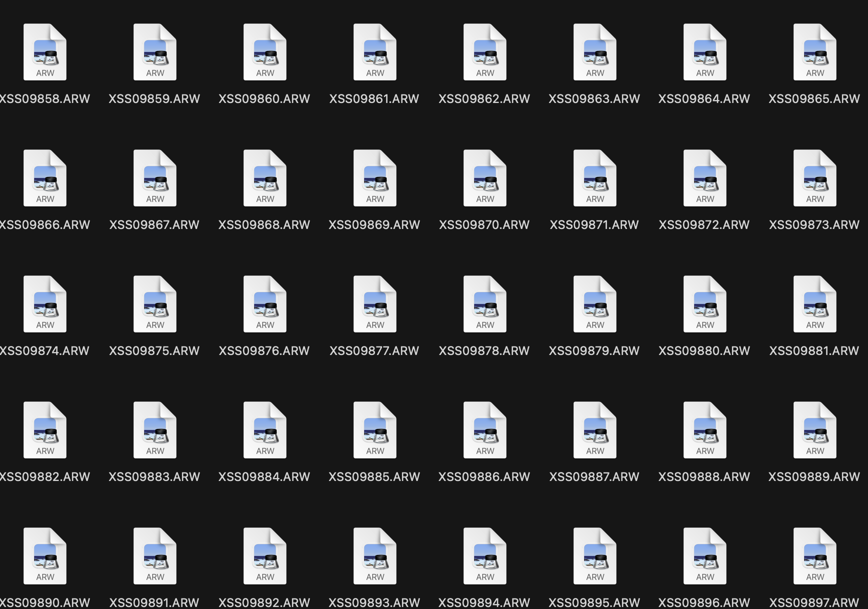The height and width of the screenshot is (609, 868).
Task: Select the XSS09858.ARW file icon
Action: pos(45,52)
